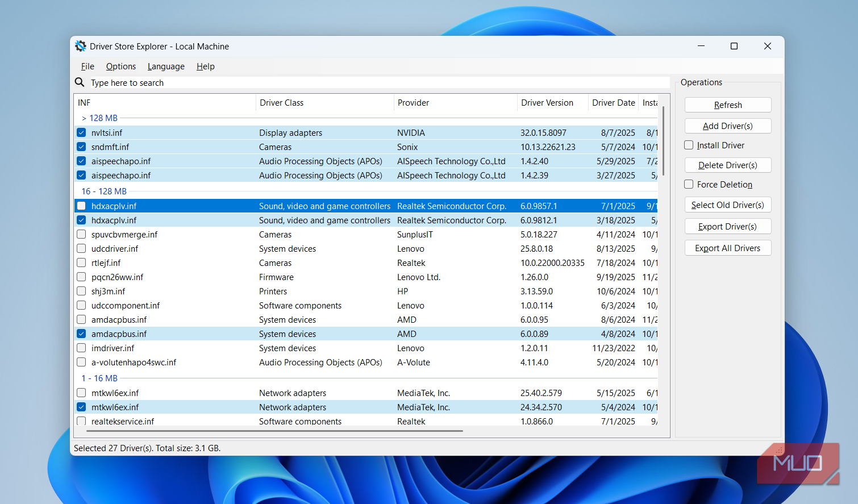Click the search magnifier icon
This screenshot has width=858, height=504.
coord(80,82)
